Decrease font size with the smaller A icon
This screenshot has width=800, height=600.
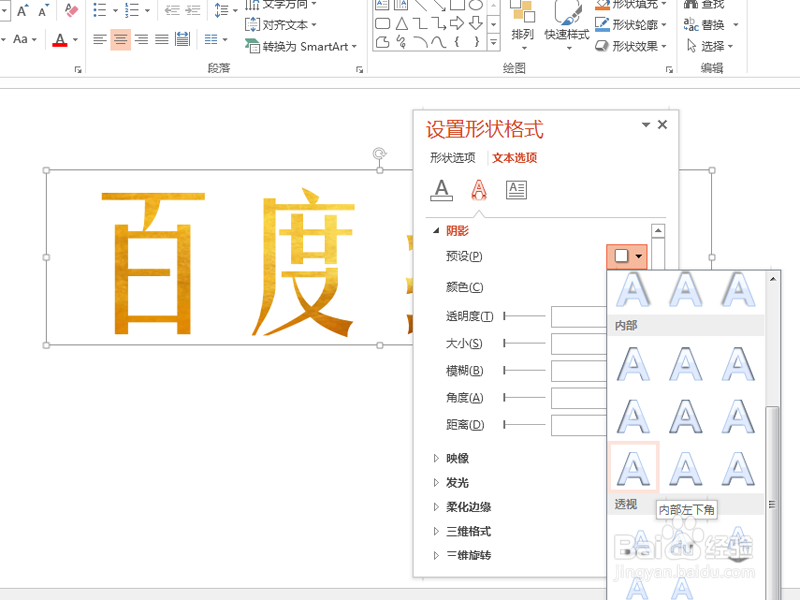tap(44, 10)
